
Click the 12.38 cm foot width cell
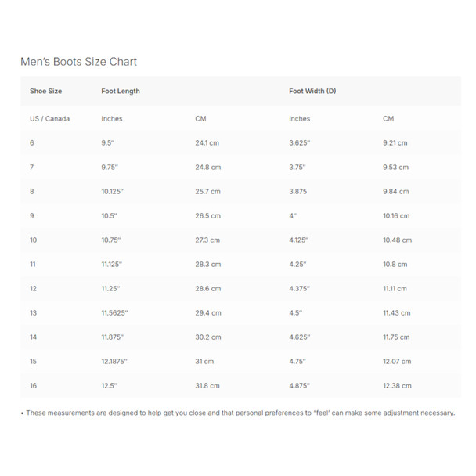click(396, 386)
